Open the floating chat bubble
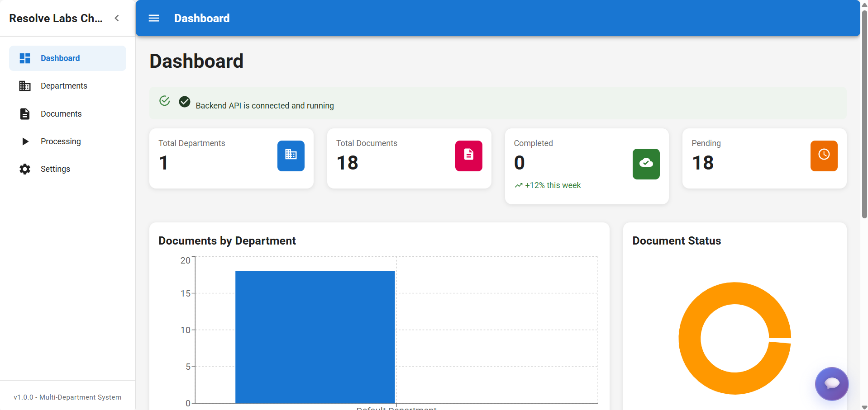Viewport: 868px width, 410px height. tap(832, 384)
